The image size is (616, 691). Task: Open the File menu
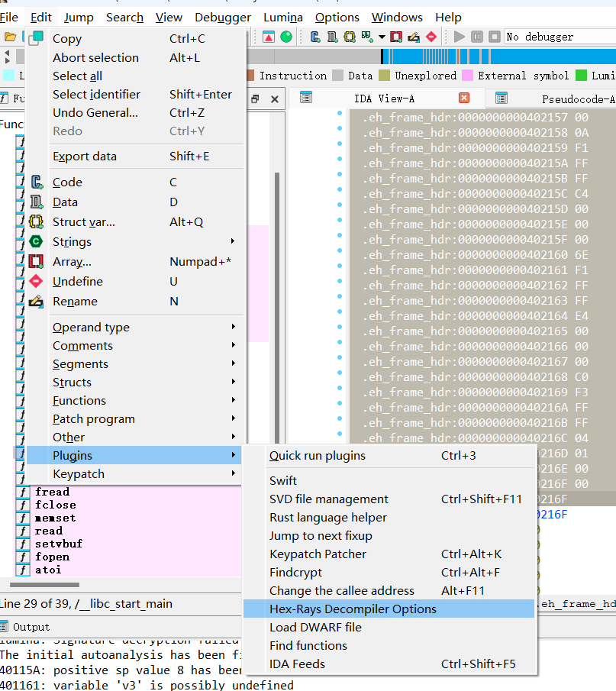tap(9, 18)
